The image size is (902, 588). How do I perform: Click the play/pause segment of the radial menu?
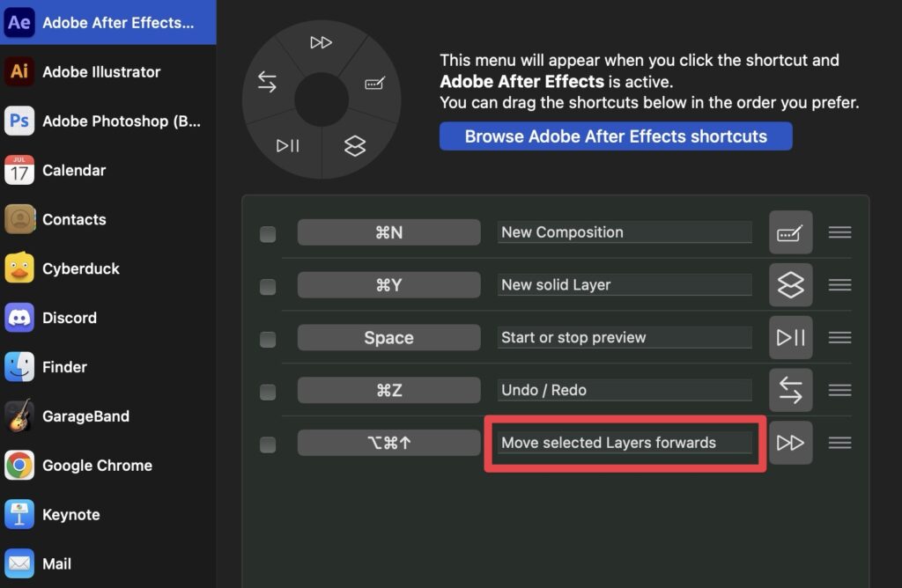(x=288, y=145)
